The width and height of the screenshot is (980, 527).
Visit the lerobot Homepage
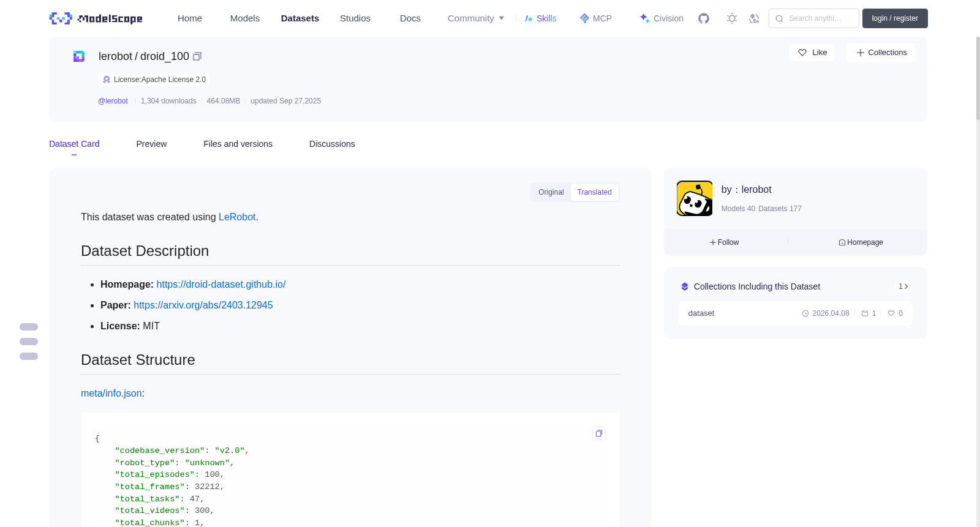coord(861,242)
